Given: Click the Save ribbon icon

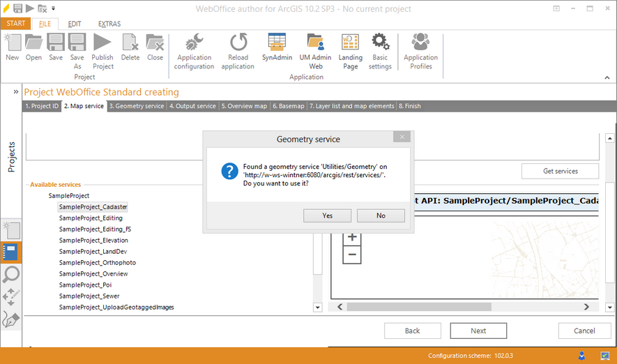Looking at the screenshot, I should click(56, 47).
